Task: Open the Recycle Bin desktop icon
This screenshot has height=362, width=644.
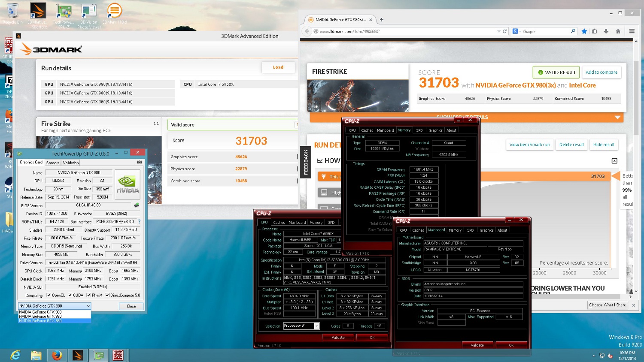Action: tap(13, 13)
